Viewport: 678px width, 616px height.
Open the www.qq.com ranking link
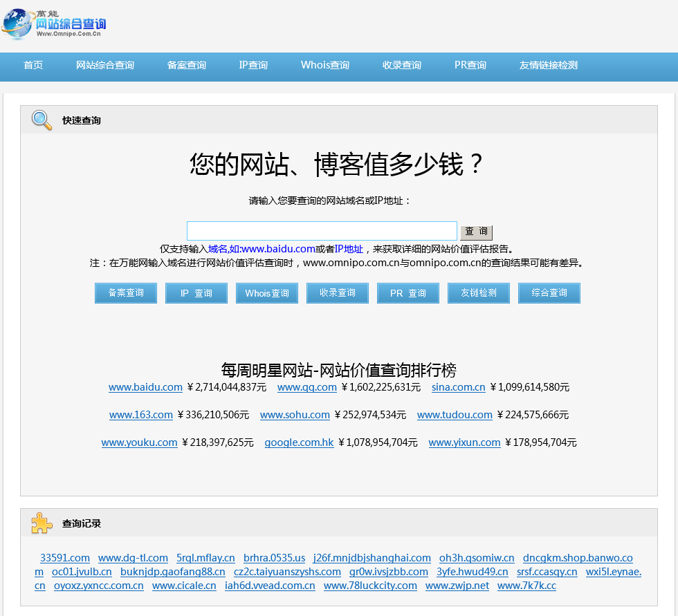(x=307, y=387)
